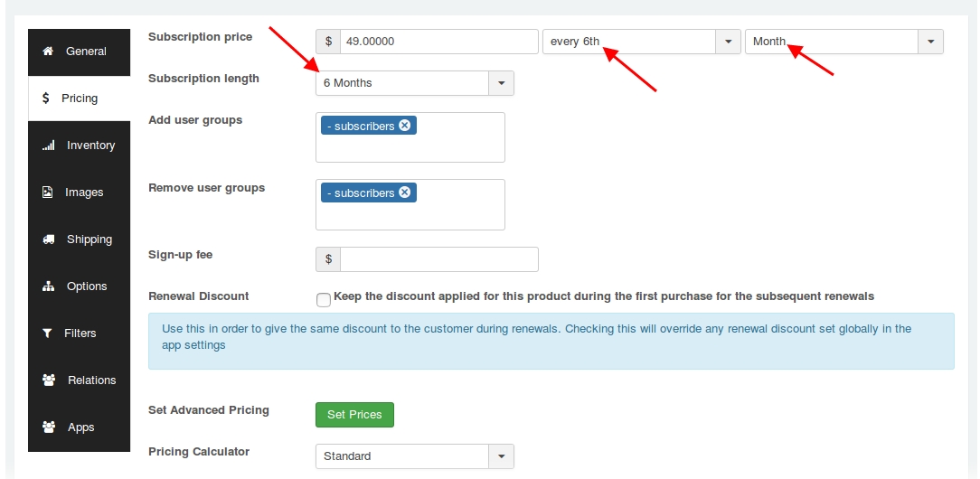Click the Inventory bars icon

pos(49,146)
